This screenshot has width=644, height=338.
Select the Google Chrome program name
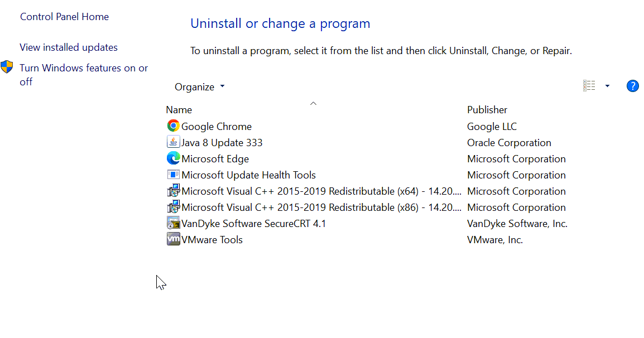217,127
